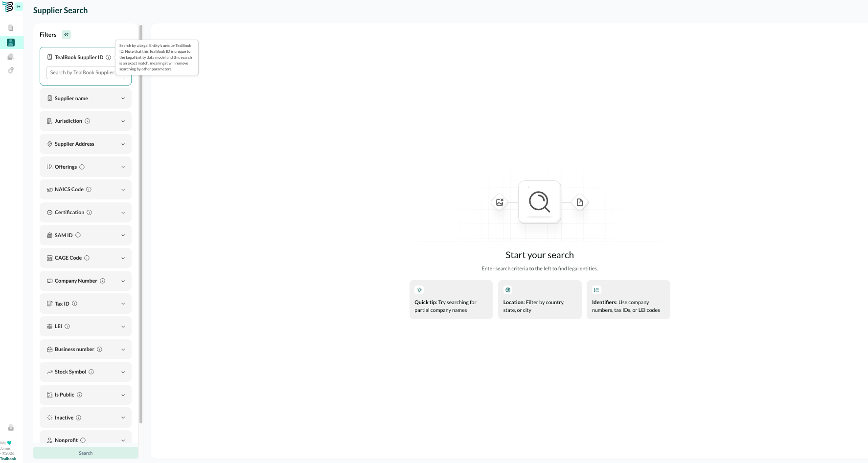Screen dimensions: 868x463
Task: Expand the Is Public filter
Action: (x=123, y=395)
